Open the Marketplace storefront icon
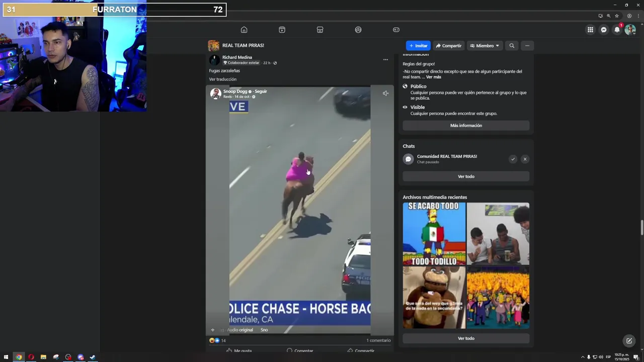The image size is (644, 362). tap(320, 30)
